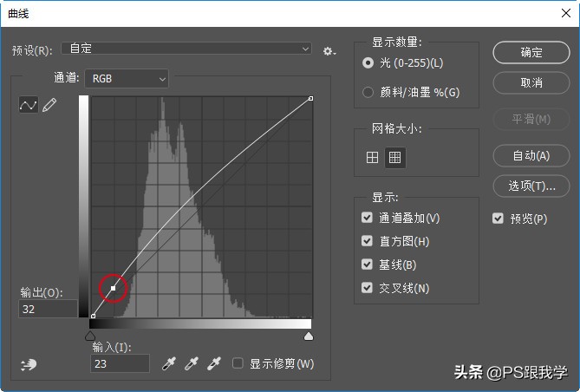This screenshot has height=392, width=580.
Task: Pick the gray point eyedropper
Action: click(x=192, y=363)
